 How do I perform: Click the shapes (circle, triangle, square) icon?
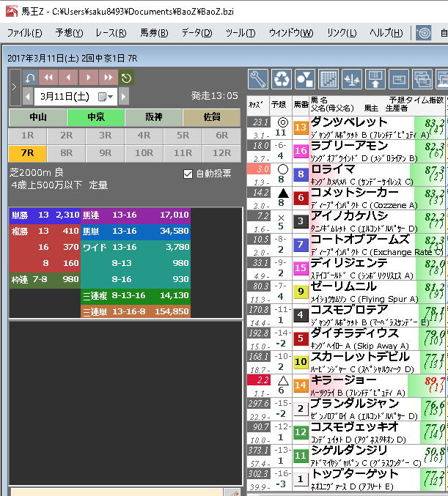coord(305,79)
